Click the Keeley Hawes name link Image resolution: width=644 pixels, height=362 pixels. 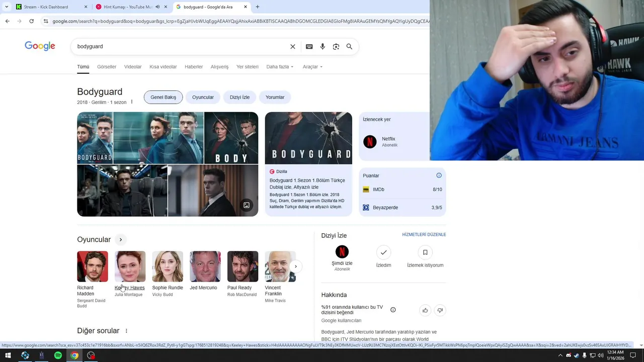coord(129,288)
